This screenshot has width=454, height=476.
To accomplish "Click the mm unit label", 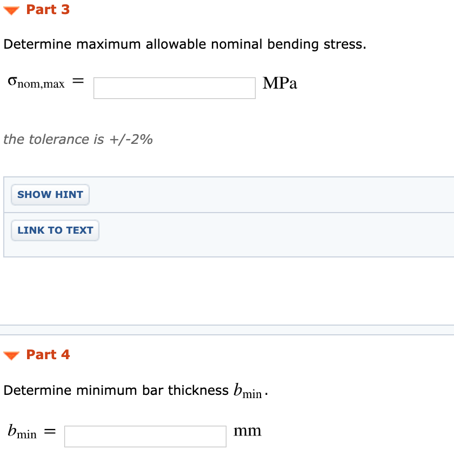I will click(247, 431).
